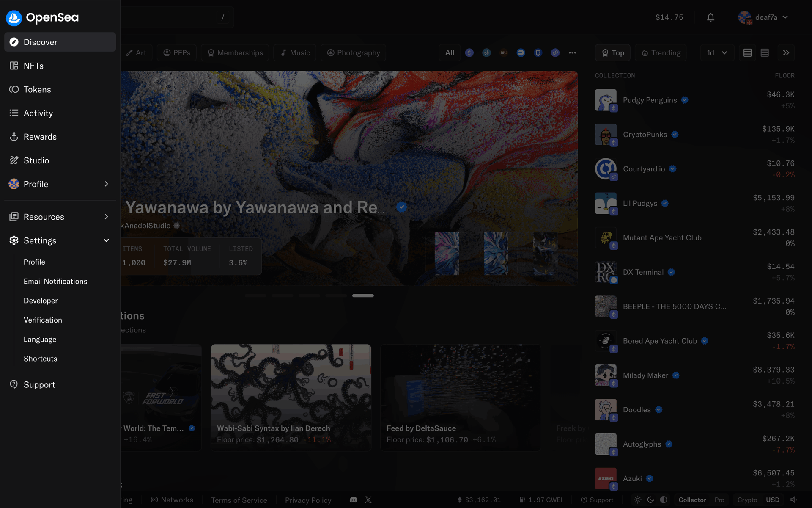Open DX Terminal collection
Viewport: 812px width, 508px height.
(x=695, y=272)
